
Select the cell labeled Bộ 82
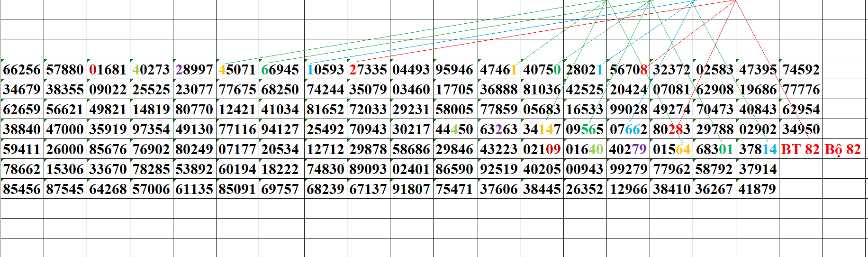click(842, 149)
